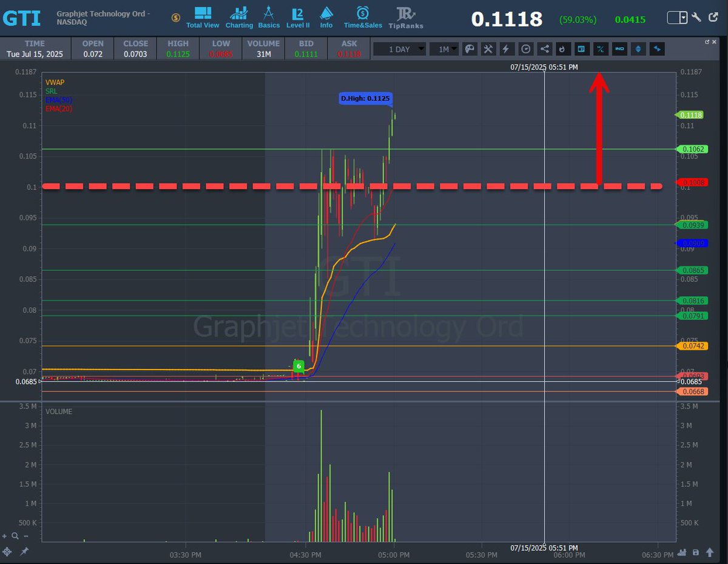Toggle the percent scale button

coord(600,49)
